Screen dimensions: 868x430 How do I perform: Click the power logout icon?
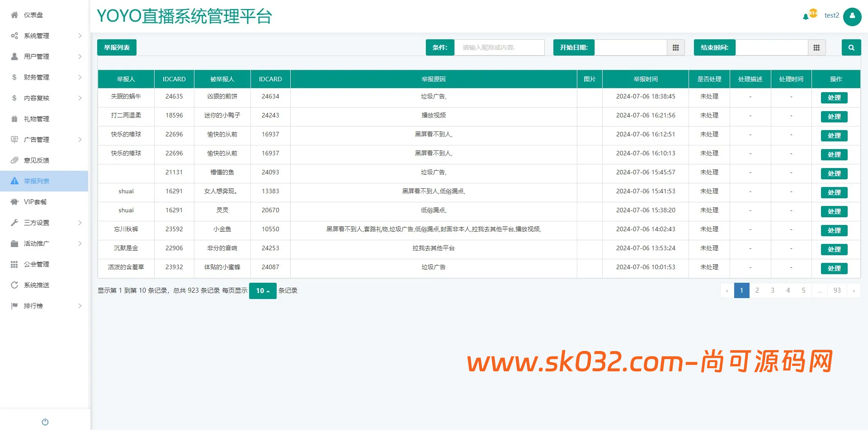[45, 421]
